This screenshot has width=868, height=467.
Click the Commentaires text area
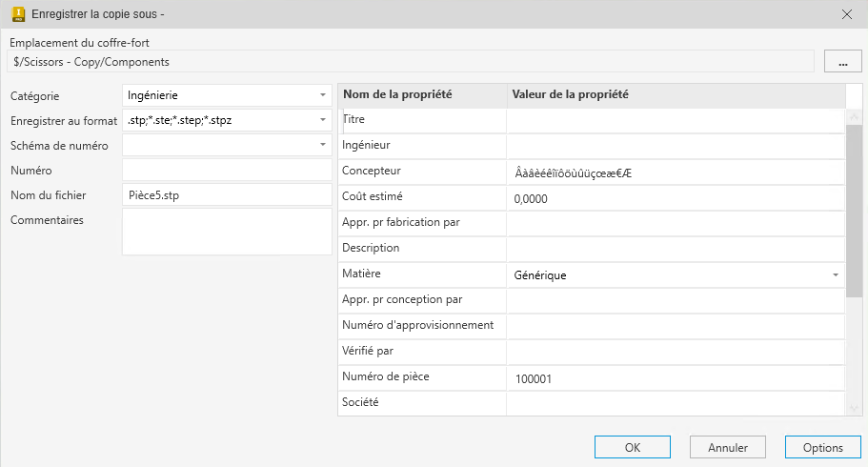pyautogui.click(x=227, y=232)
